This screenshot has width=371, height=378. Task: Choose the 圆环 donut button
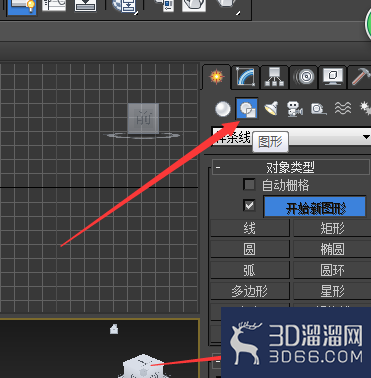pyautogui.click(x=332, y=270)
